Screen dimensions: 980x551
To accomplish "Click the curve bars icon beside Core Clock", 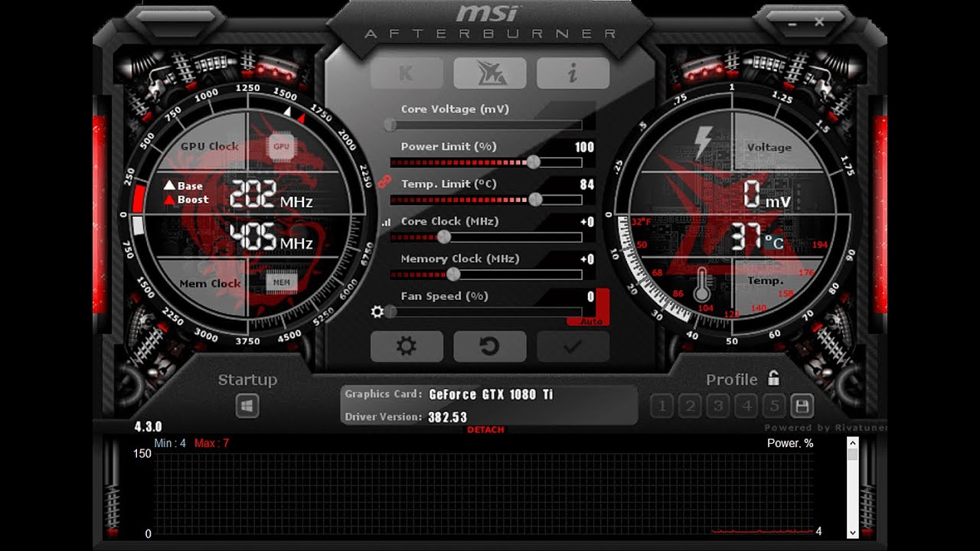I will pyautogui.click(x=386, y=223).
